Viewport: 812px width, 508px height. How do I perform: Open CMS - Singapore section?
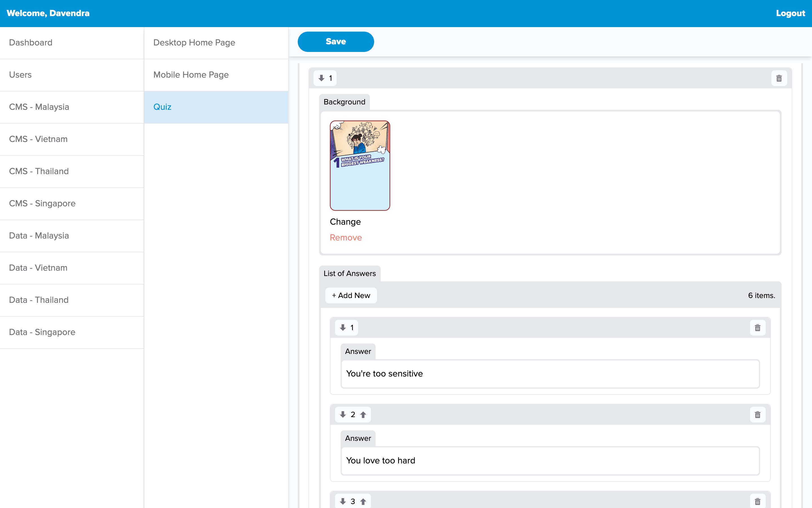(x=72, y=203)
